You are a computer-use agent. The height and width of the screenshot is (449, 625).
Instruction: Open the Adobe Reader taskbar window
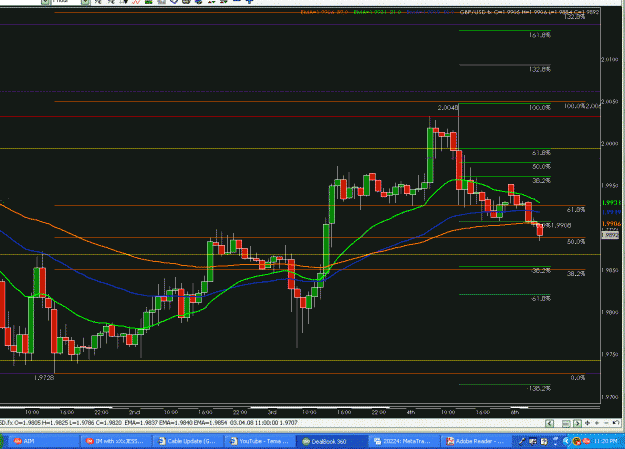(476, 441)
